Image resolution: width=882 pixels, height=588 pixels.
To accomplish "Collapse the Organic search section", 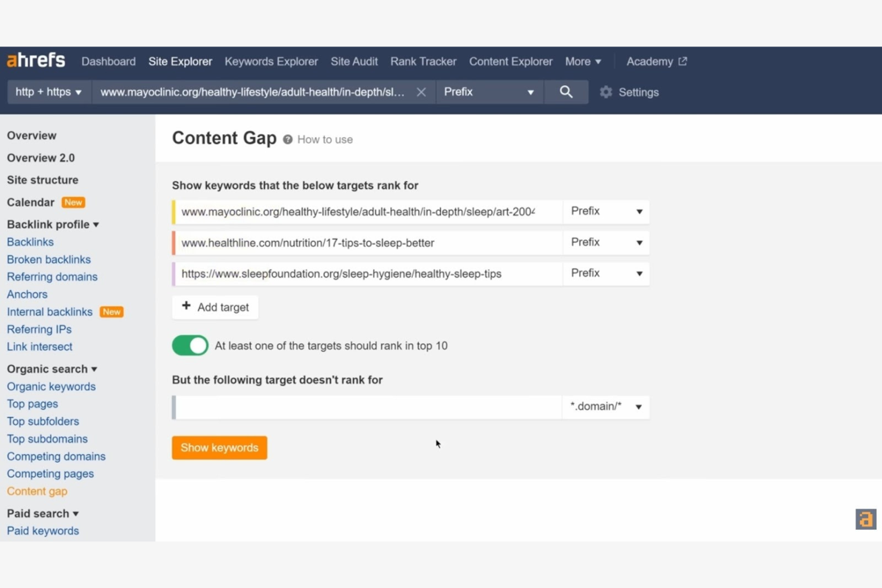I will tap(52, 369).
